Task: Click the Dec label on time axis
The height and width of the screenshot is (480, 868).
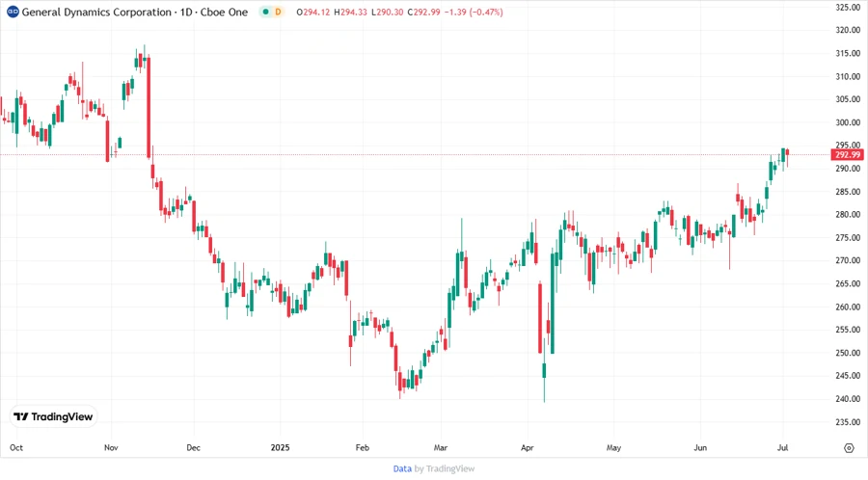Action: click(x=193, y=447)
